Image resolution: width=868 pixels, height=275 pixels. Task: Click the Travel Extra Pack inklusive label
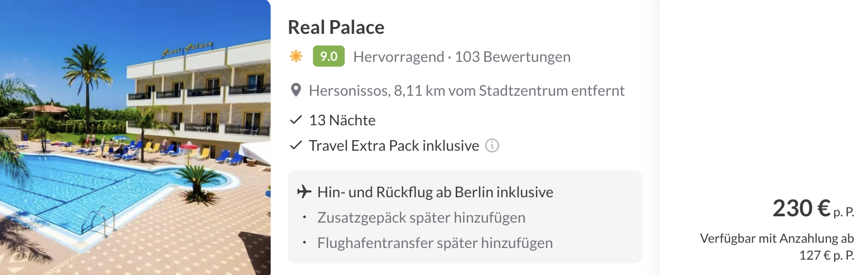click(394, 145)
